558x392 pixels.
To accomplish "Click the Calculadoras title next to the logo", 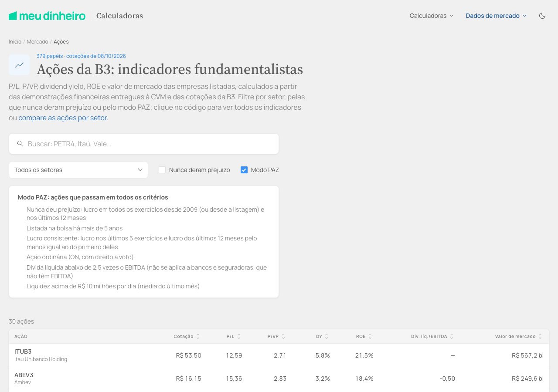I will [x=119, y=16].
